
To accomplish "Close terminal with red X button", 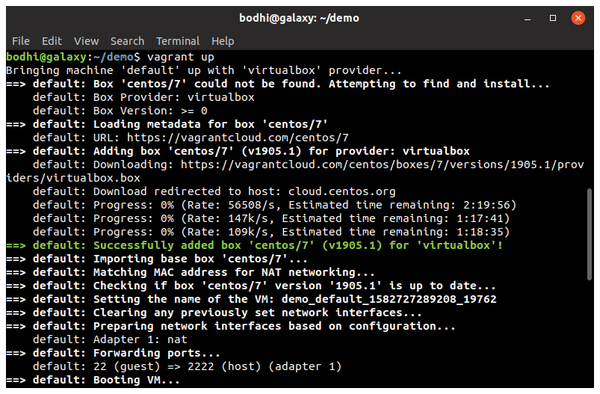I will click(x=578, y=18).
